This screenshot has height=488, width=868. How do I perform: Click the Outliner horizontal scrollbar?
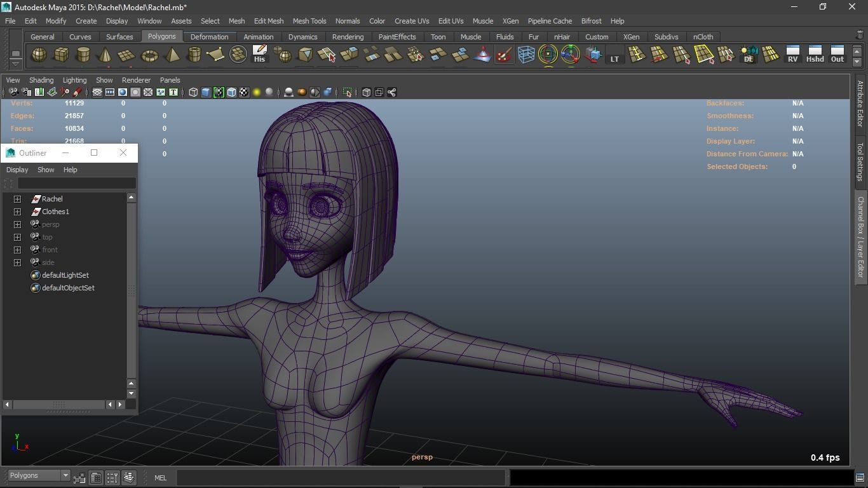[58, 404]
